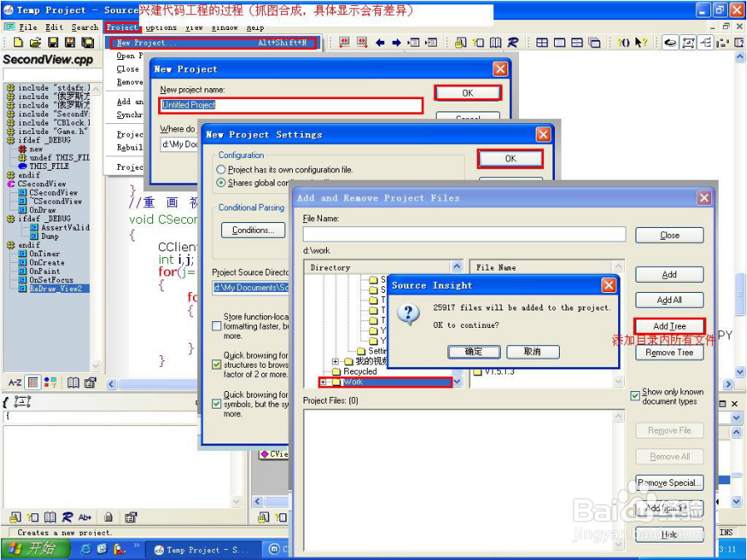Click the properties icon next to the lock
Screen dimensions: 747x560
click(x=131, y=517)
